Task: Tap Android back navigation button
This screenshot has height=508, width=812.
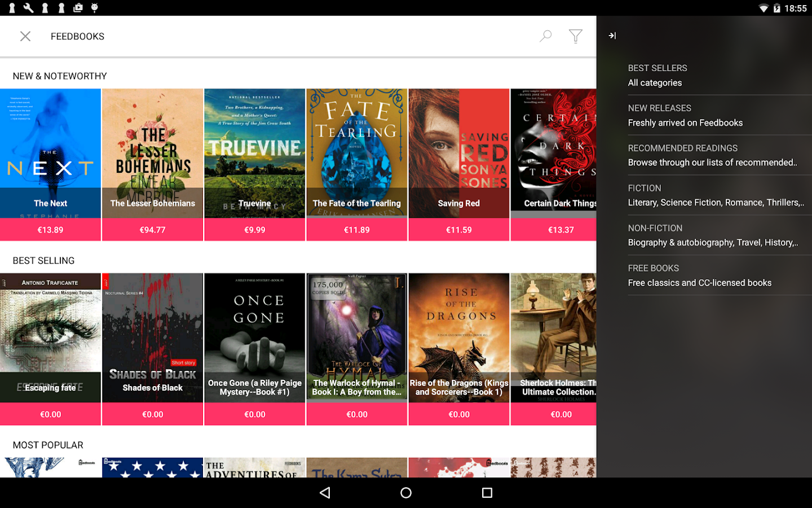Action: (325, 493)
